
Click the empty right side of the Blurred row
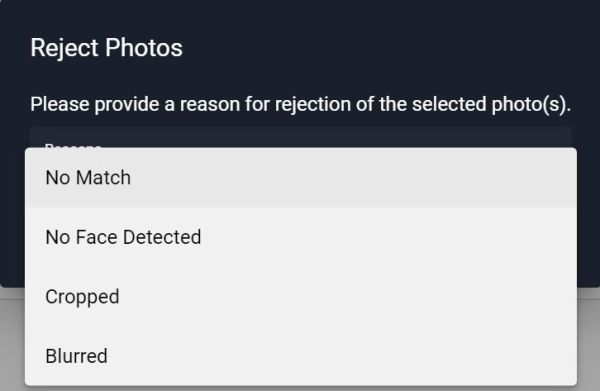click(x=383, y=356)
